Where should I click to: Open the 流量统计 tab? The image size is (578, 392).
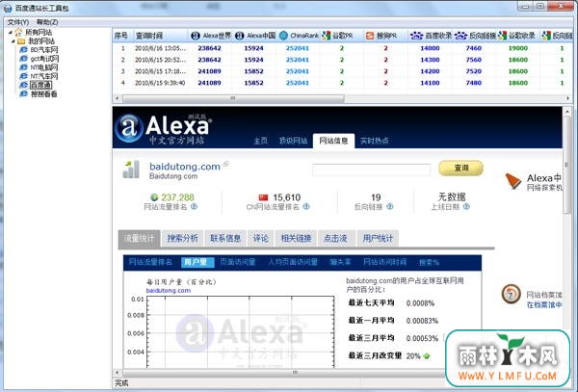point(139,239)
